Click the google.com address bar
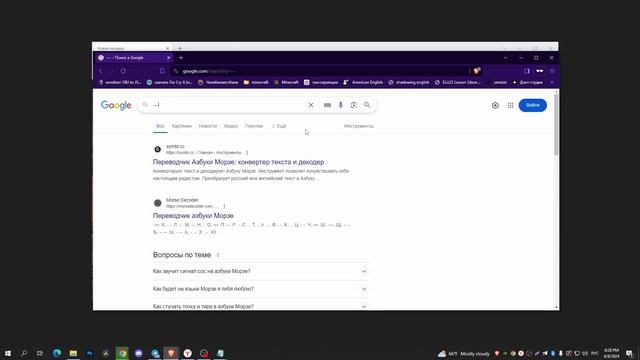Screen dimensions: 640x360 (x=320, y=71)
